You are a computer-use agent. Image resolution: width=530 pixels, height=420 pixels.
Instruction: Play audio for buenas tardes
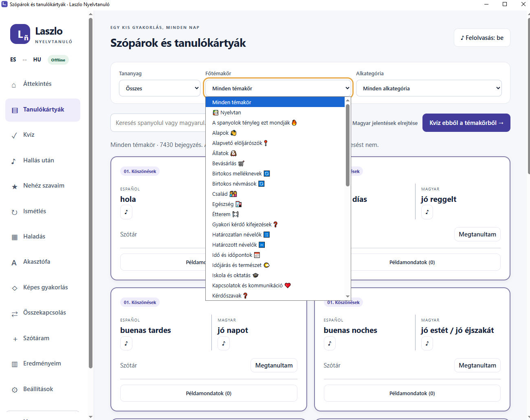tap(126, 343)
